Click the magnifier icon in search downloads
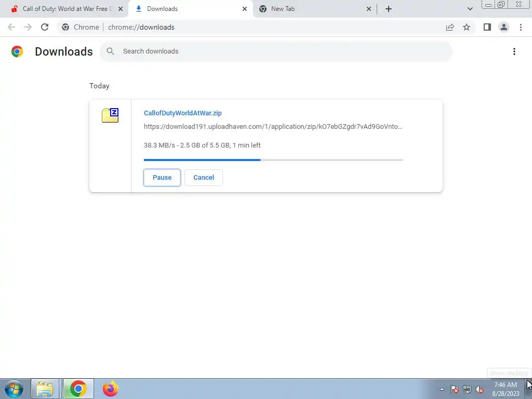Screen dimensions: 532x399 (x=110, y=51)
